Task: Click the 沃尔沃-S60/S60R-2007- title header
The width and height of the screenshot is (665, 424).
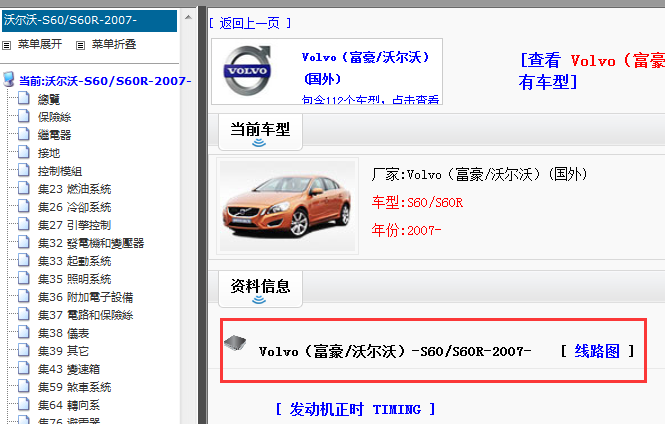Action: point(89,20)
